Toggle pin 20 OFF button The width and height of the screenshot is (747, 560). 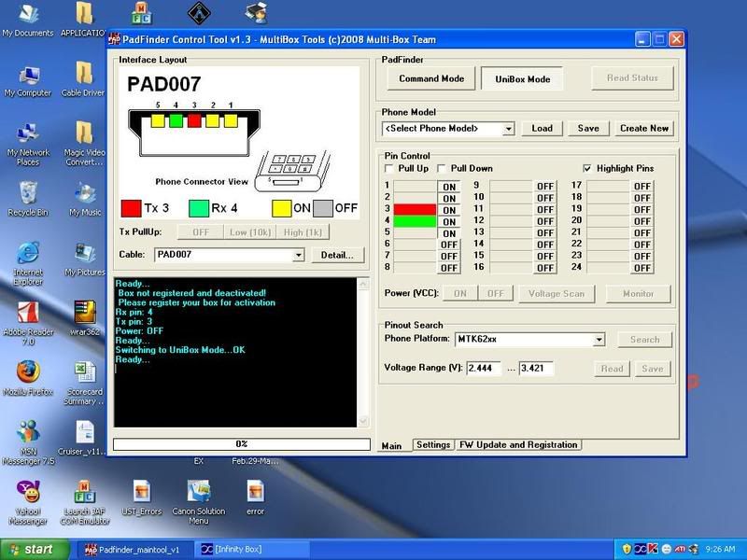[x=642, y=221]
